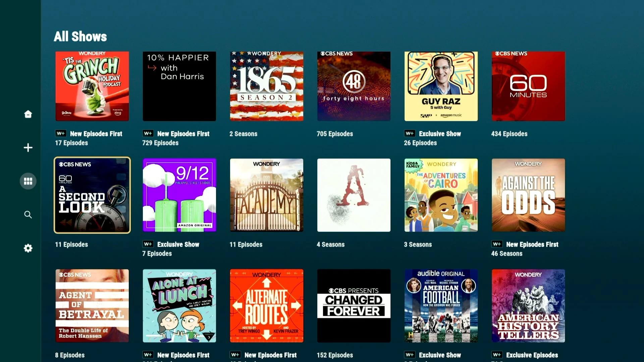Viewport: 644px width, 362px height.
Task: Open Search from the sidebar
Action: (x=28, y=215)
